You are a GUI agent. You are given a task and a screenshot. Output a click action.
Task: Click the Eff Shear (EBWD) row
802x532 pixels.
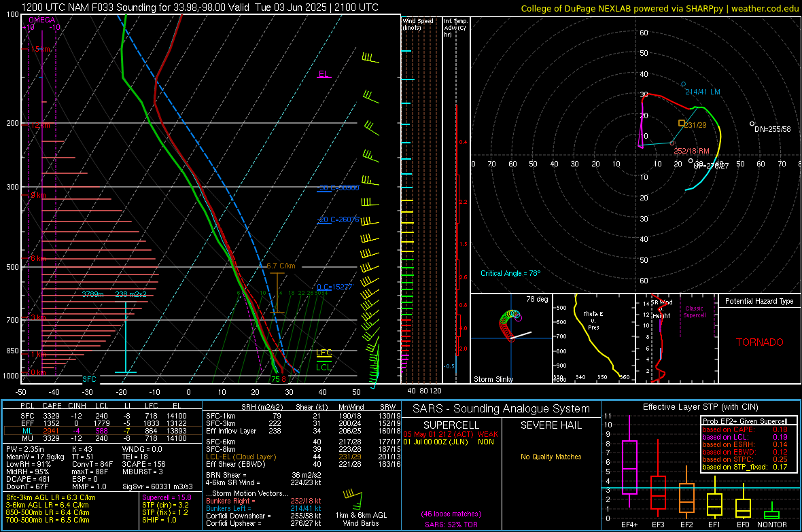pos(303,464)
